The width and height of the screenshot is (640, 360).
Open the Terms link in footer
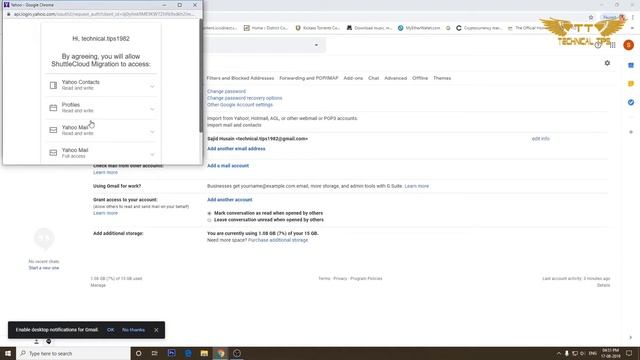[x=324, y=279]
